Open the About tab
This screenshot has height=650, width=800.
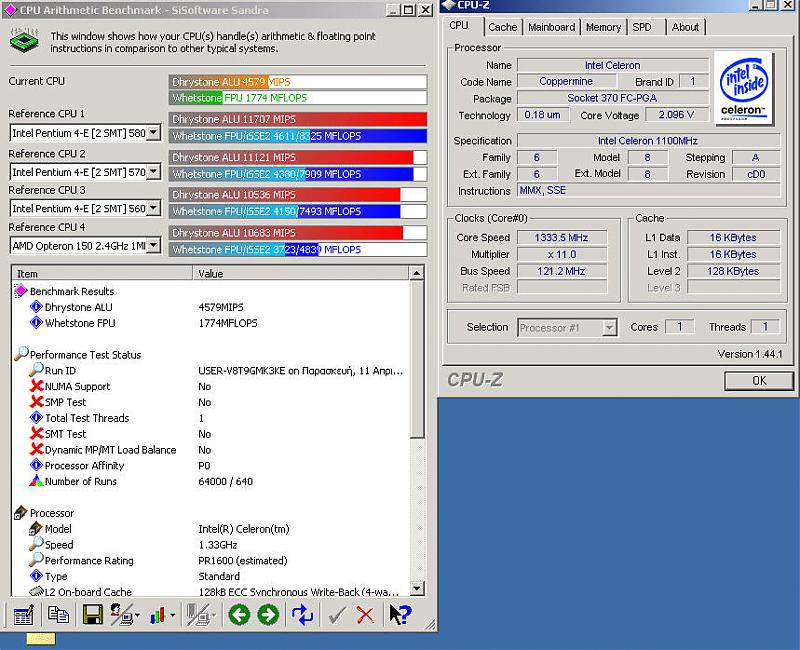(x=685, y=27)
